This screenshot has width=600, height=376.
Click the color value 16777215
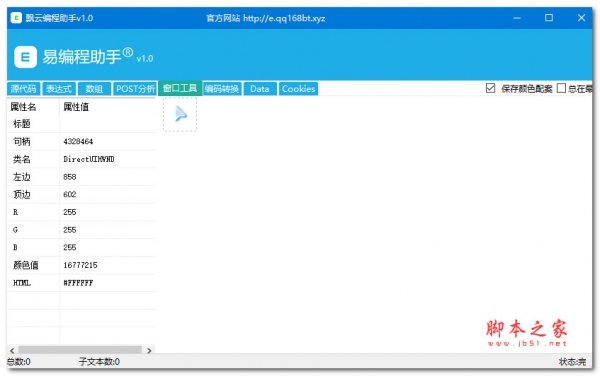[x=80, y=265]
